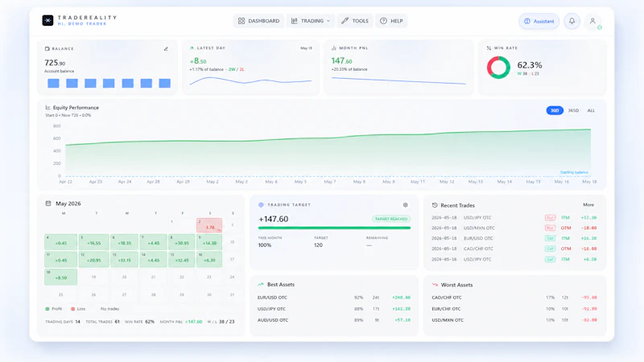Click the Balance wallet icon
Viewport: 644px width, 362px height.
pos(47,48)
